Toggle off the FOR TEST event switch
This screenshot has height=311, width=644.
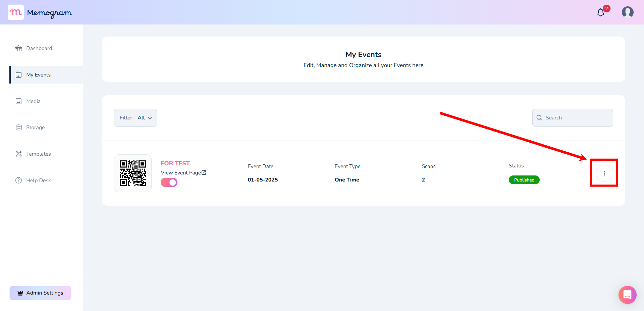(x=169, y=183)
